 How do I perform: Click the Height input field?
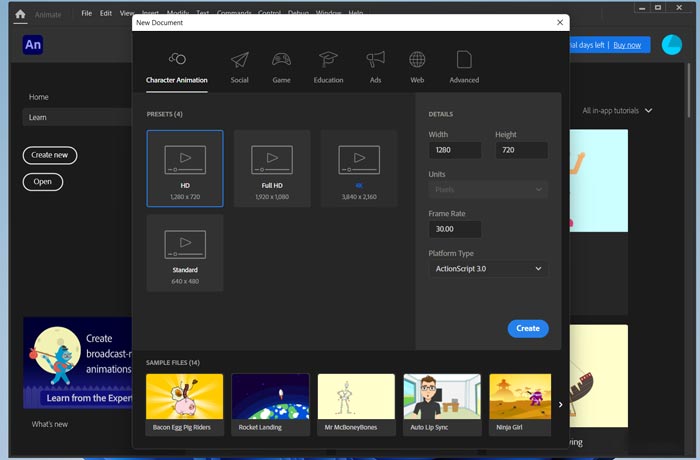point(521,150)
